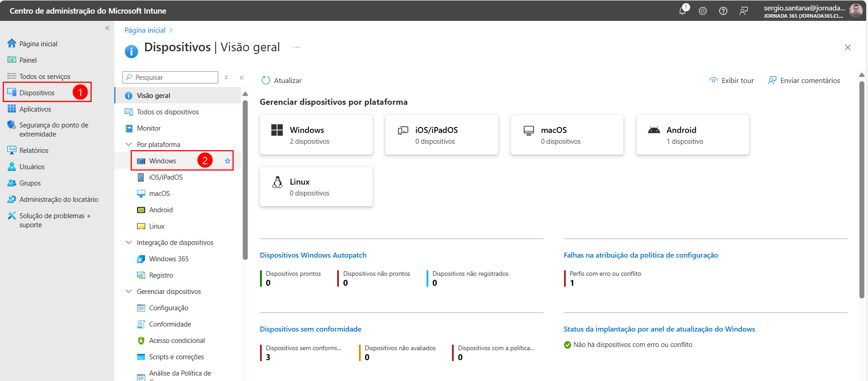Select the Android platform card
Screen dimensions: 868x381
[x=692, y=135]
